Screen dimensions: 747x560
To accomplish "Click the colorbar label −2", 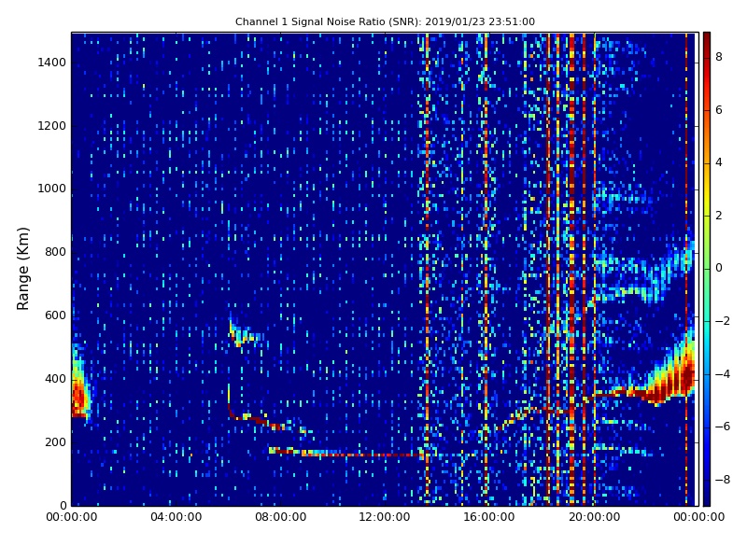I will (722, 321).
